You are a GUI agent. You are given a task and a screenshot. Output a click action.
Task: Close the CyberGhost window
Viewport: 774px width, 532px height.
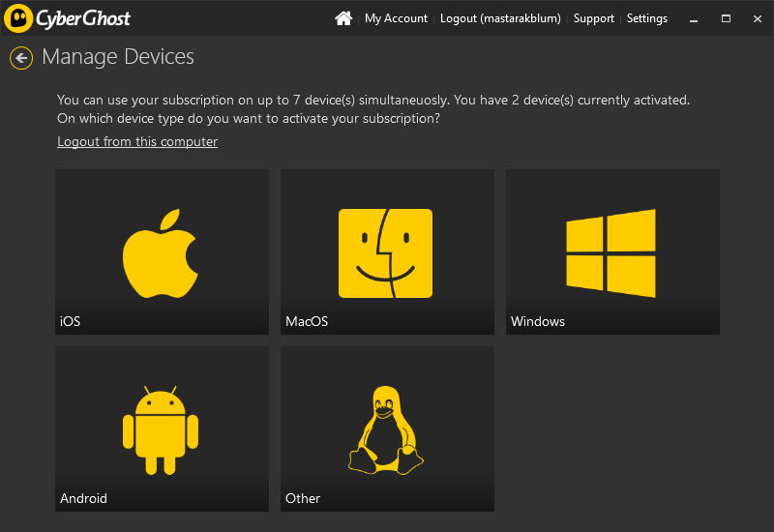click(758, 18)
